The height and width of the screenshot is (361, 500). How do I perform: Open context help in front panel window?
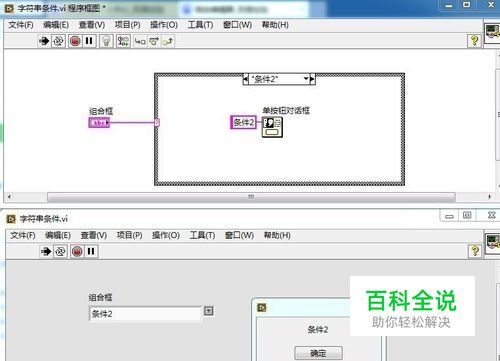[x=475, y=251]
